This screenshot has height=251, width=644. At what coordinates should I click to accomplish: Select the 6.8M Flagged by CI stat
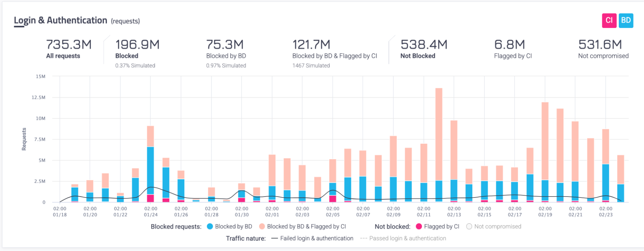pyautogui.click(x=513, y=49)
